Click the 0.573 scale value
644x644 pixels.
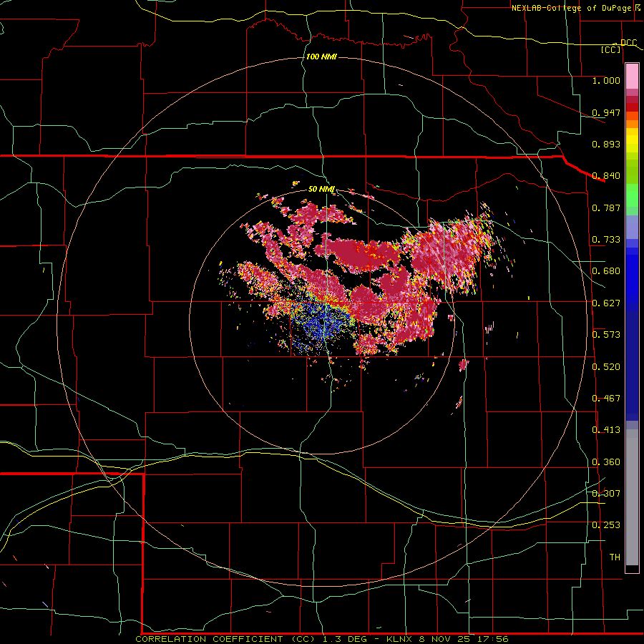[606, 335]
